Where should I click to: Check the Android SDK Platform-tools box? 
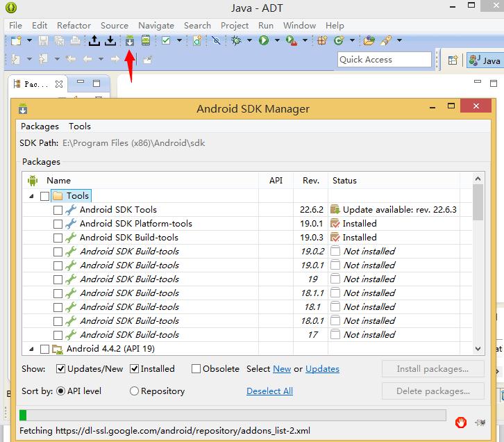click(58, 224)
